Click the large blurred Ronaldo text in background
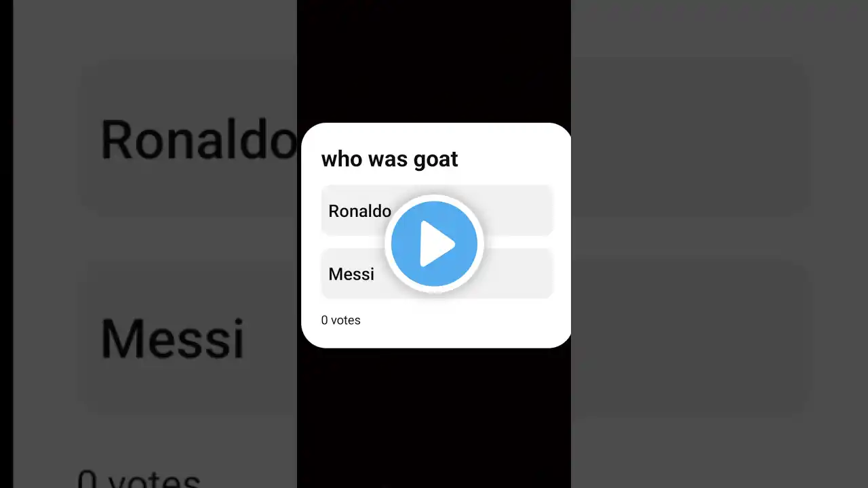The image size is (868, 488). pos(198,140)
